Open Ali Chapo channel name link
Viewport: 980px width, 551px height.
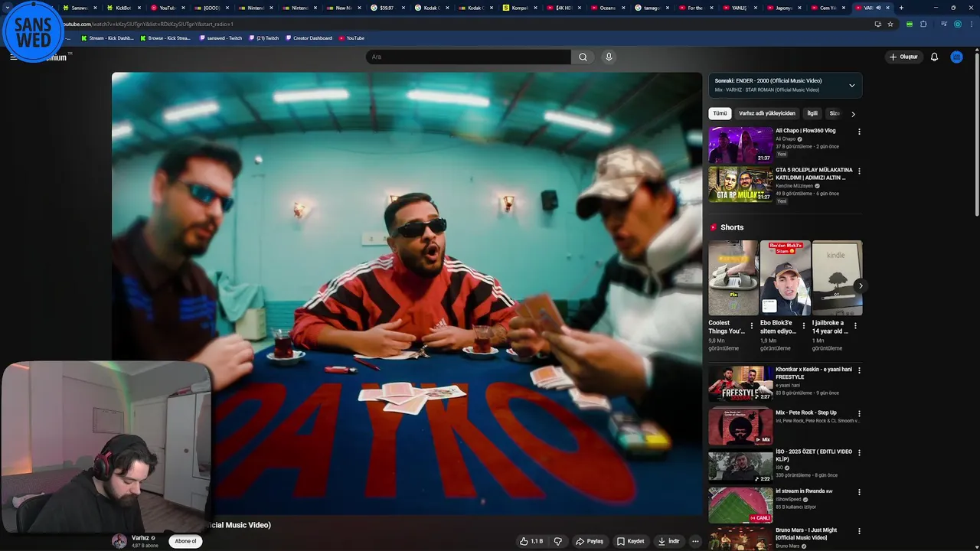coord(786,139)
